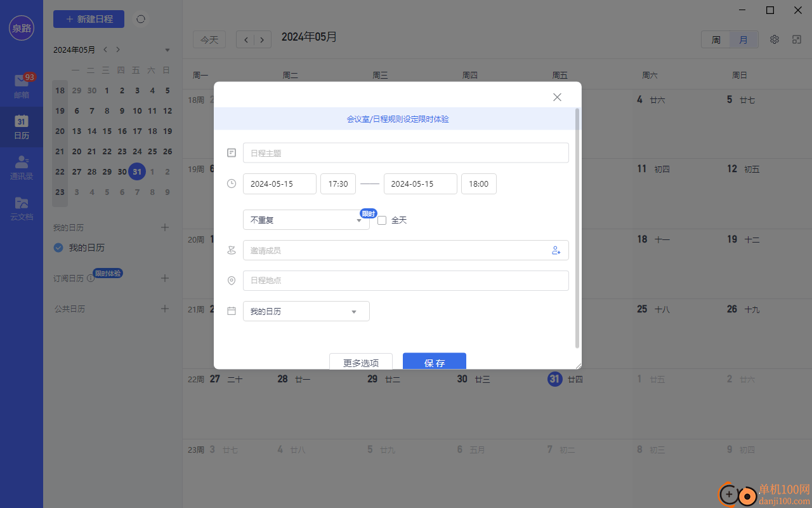The image size is (812, 508).
Task: Expand the mini calendar month picker arrow
Action: tap(167, 50)
